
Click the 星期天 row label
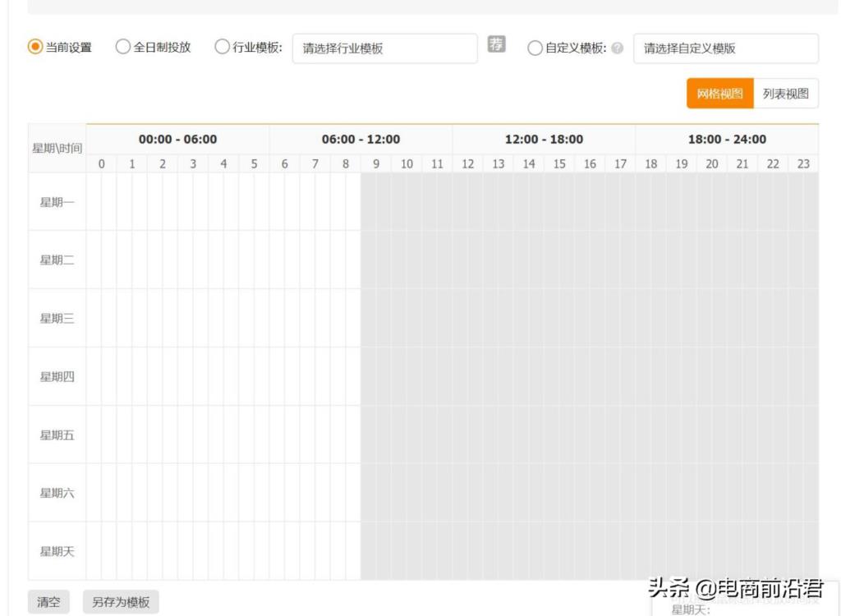click(x=57, y=551)
